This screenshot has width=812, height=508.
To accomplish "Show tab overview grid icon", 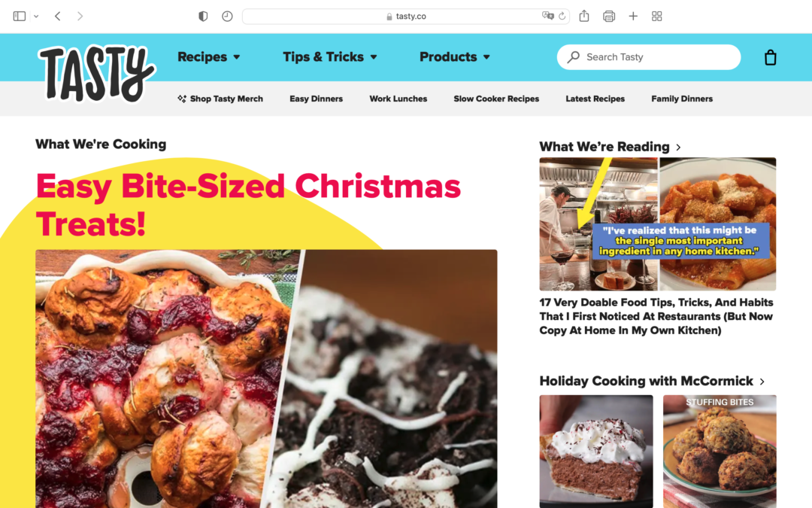I will 656,16.
